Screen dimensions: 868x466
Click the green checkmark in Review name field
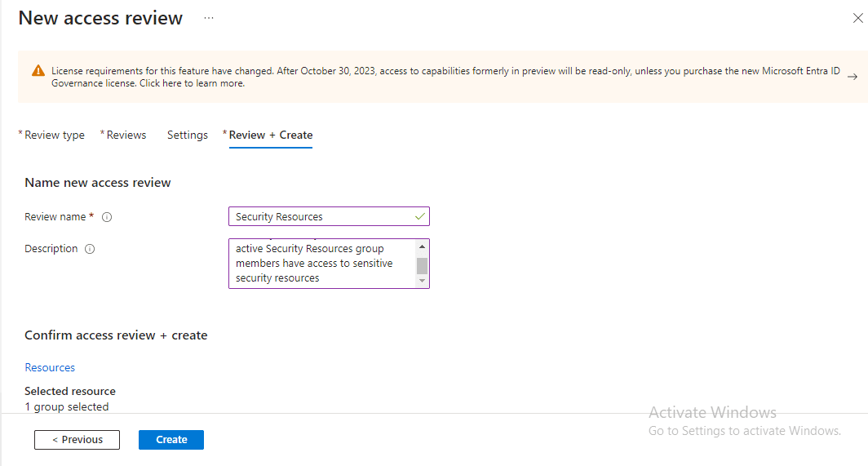(419, 216)
